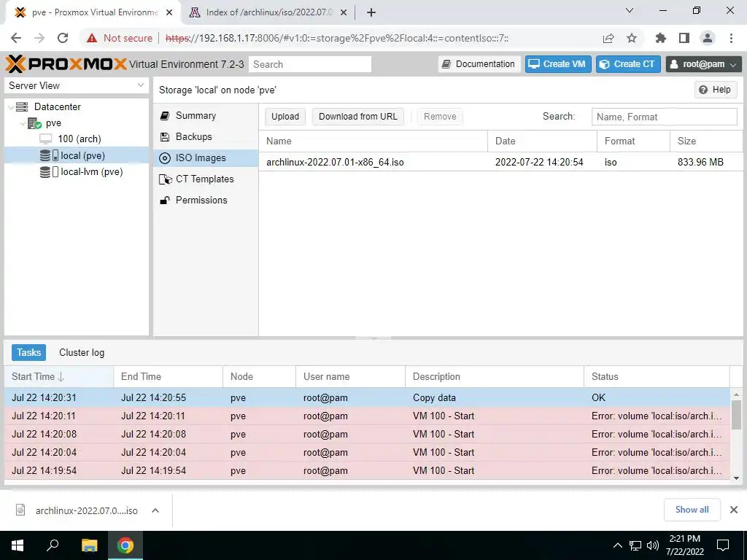Open the Server View dropdown
Viewport: 747px width, 560px height.
tap(76, 86)
